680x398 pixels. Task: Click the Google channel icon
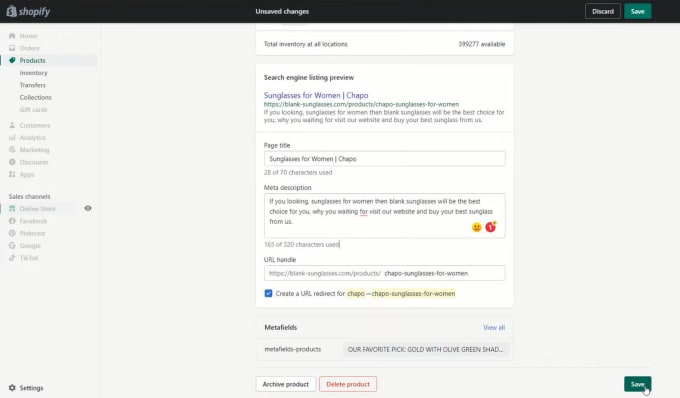[x=12, y=245]
